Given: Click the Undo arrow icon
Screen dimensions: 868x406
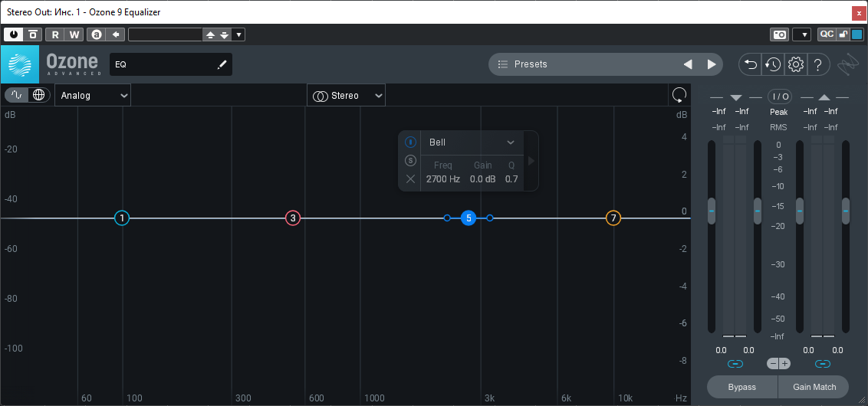Looking at the screenshot, I should 751,64.
